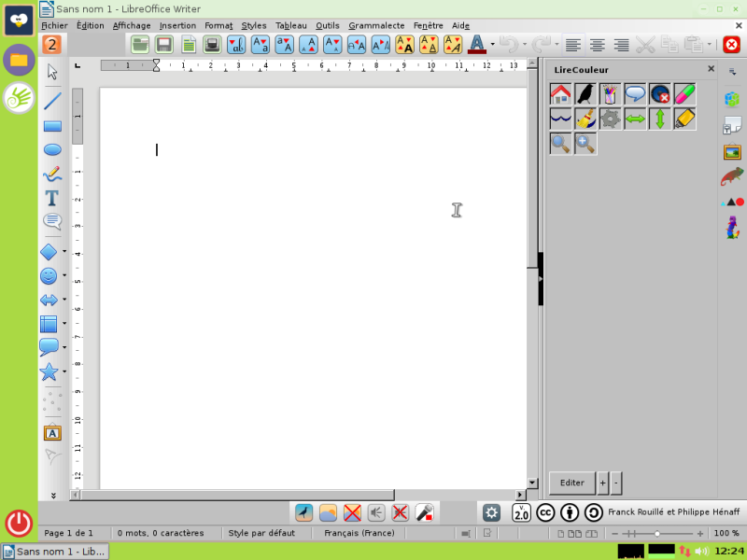Viewport: 747px width, 560px height.
Task: Click the speaker with red X icon
Action: pyautogui.click(x=660, y=94)
